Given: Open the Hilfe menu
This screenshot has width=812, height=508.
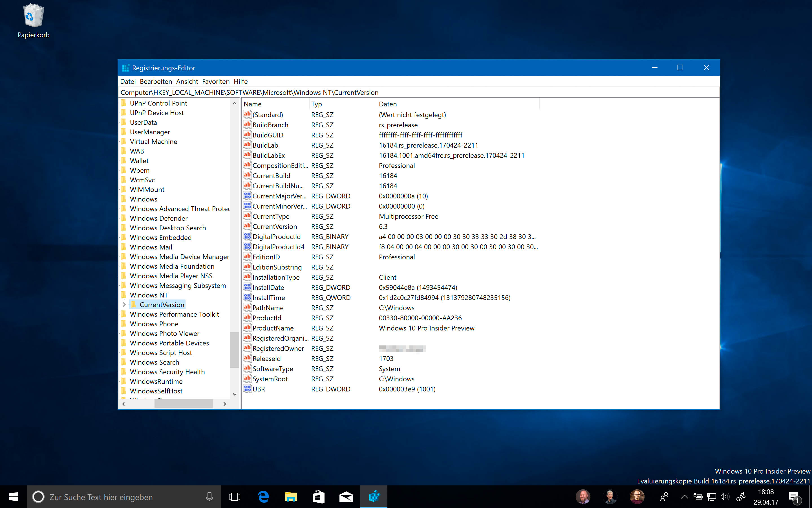Looking at the screenshot, I should point(240,81).
